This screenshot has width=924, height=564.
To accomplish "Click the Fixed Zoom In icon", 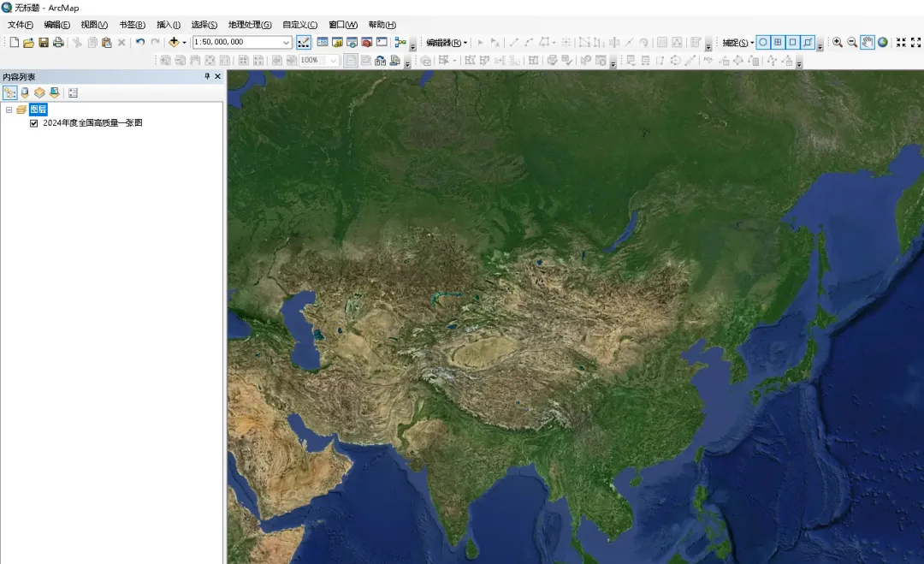I will click(901, 43).
